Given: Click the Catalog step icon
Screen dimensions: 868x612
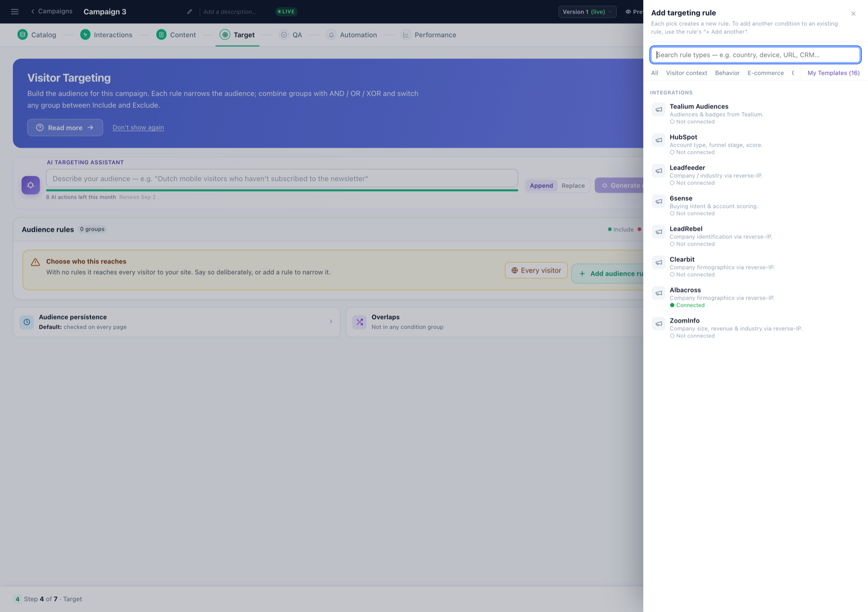Looking at the screenshot, I should pos(23,35).
